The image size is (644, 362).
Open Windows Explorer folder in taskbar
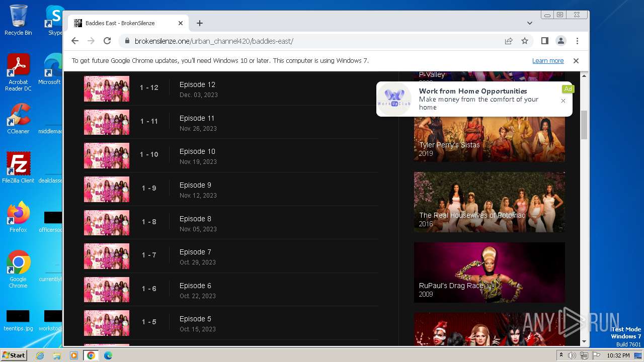click(57, 355)
